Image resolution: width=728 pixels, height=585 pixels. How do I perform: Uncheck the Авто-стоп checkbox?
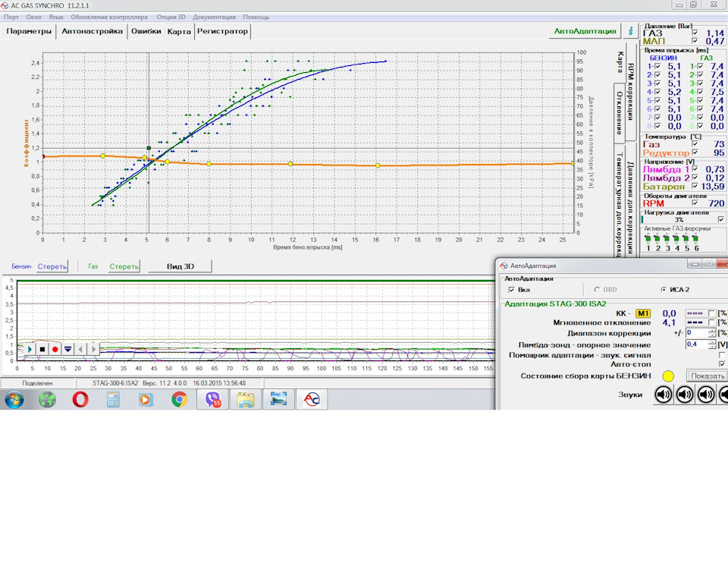[721, 365]
